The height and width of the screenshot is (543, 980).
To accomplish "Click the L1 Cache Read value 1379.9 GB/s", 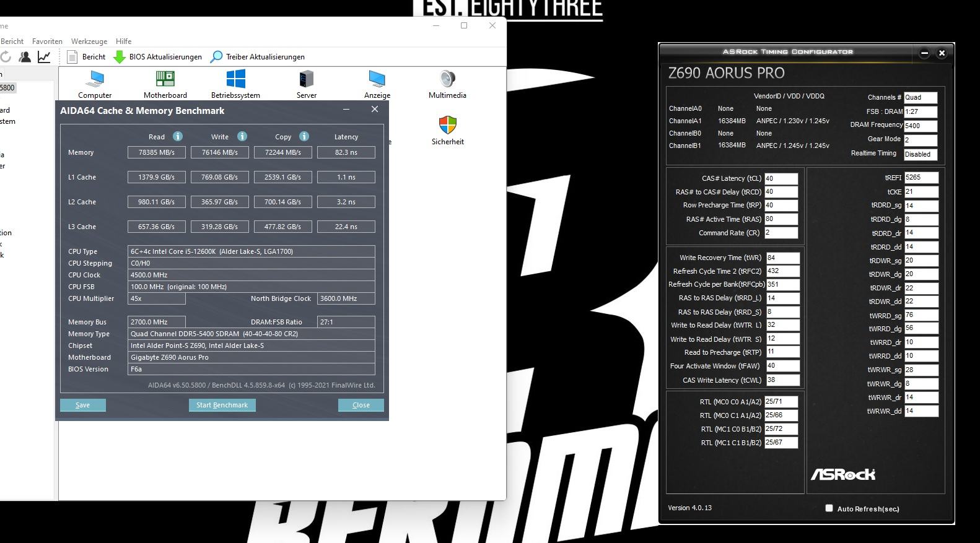I will [156, 177].
